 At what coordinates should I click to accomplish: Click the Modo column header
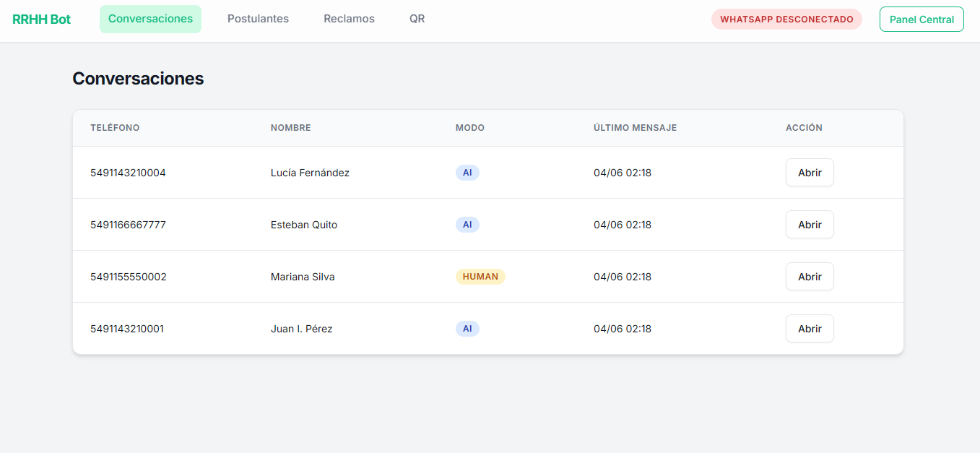(470, 128)
